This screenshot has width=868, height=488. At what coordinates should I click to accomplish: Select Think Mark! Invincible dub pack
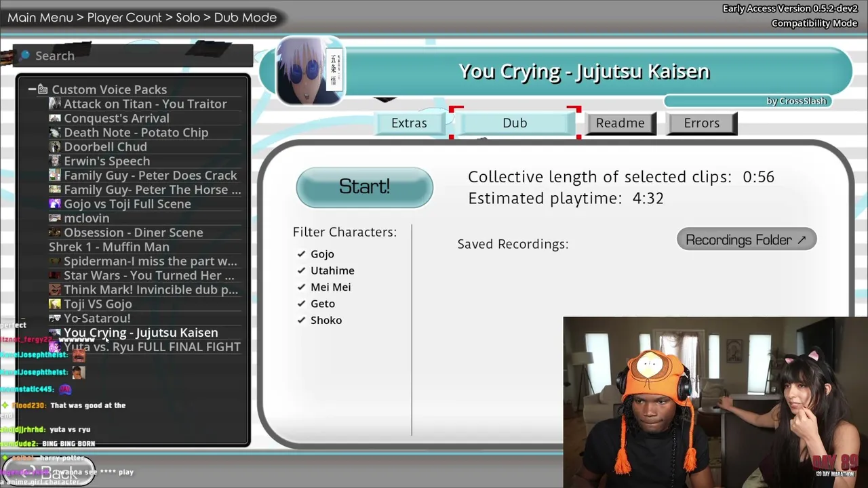click(x=145, y=289)
